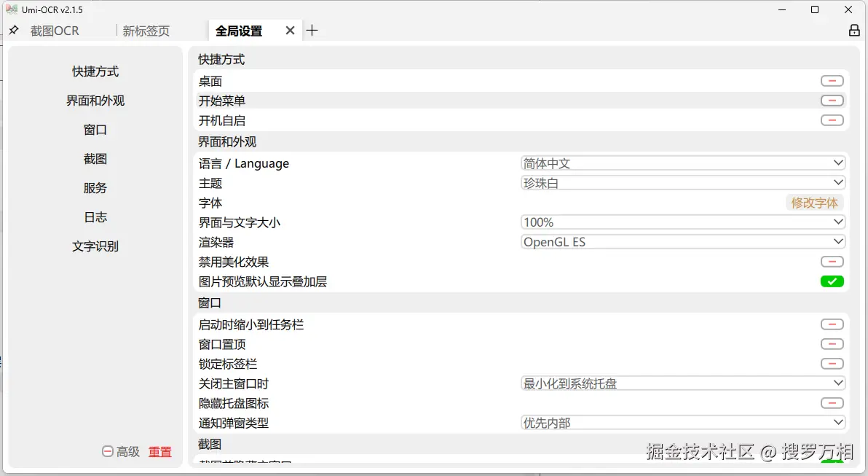Image resolution: width=868 pixels, height=476 pixels.
Task: Go to 服务 section in the sidebar
Action: point(95,188)
